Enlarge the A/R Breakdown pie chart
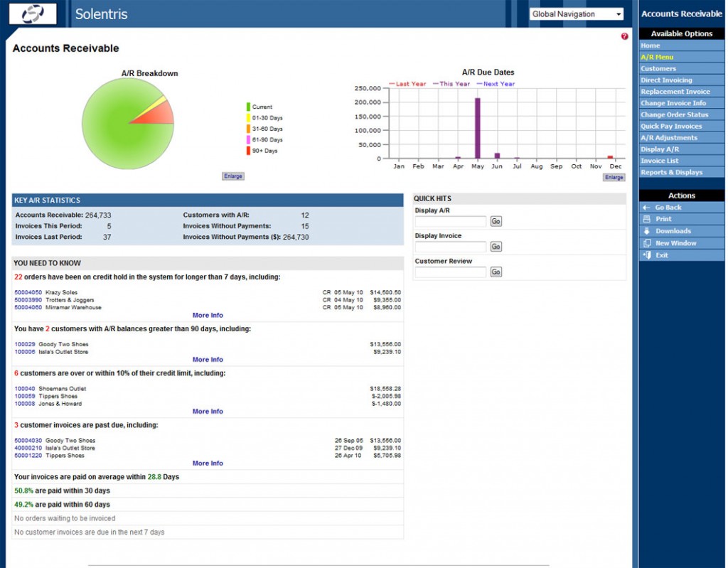728x568 pixels. [232, 176]
